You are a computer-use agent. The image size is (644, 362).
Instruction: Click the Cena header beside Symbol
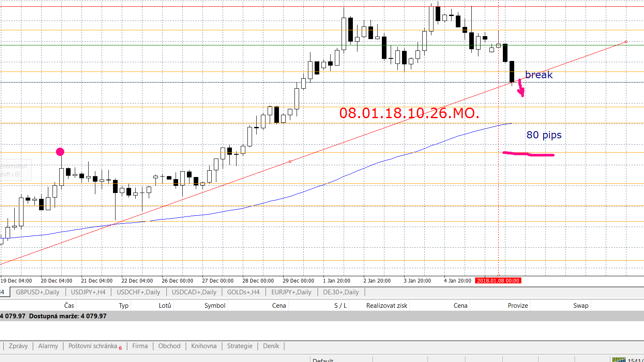coord(279,306)
